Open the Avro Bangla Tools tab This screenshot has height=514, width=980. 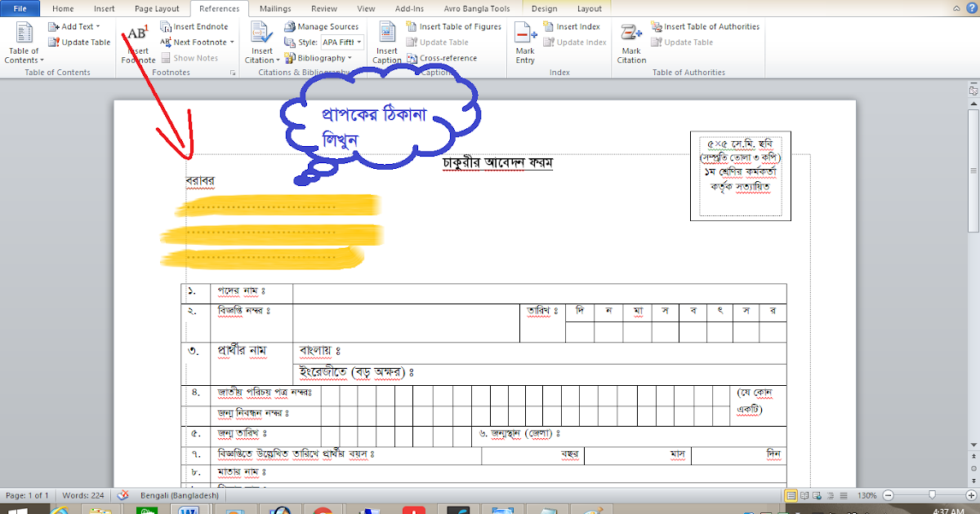tap(477, 8)
